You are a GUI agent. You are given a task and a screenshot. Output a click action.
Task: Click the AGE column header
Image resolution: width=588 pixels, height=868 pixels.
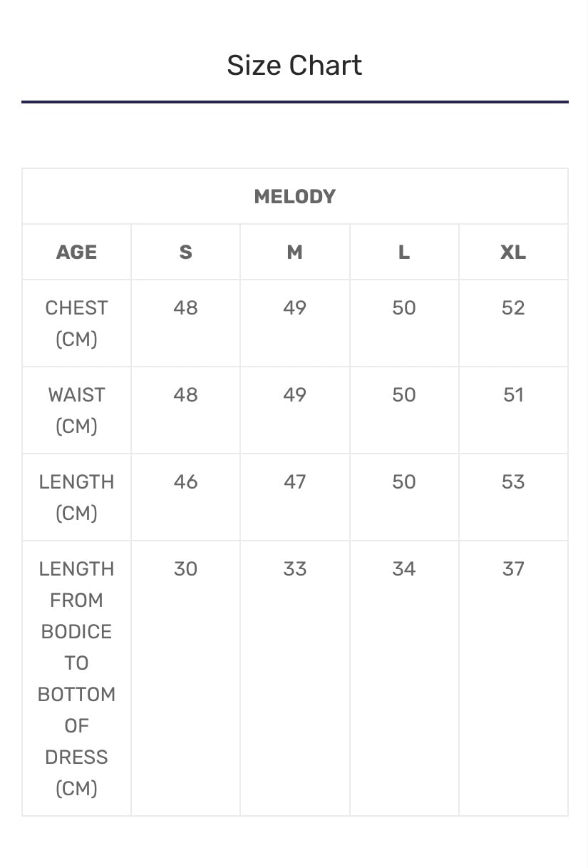click(76, 252)
